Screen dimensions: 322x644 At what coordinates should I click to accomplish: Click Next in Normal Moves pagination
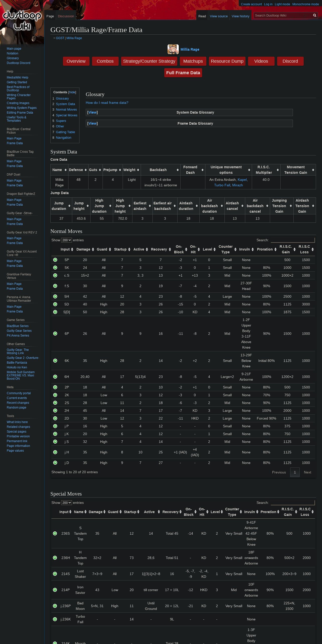point(307,472)
